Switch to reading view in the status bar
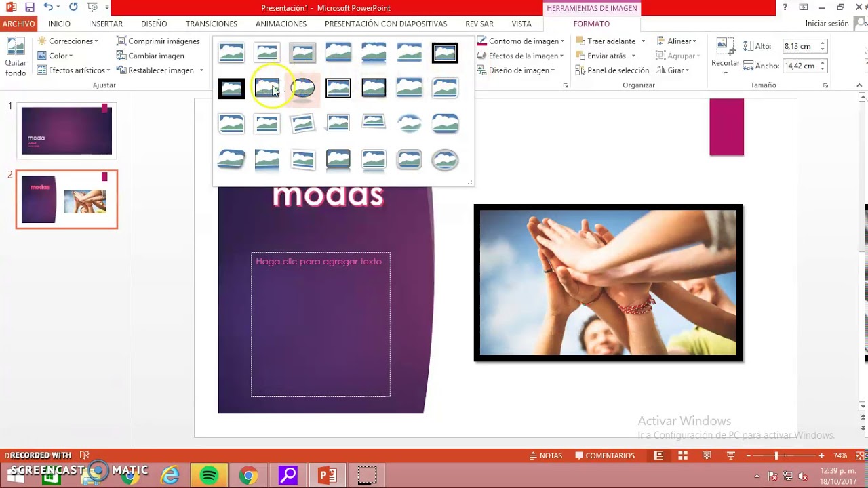 coord(707,455)
